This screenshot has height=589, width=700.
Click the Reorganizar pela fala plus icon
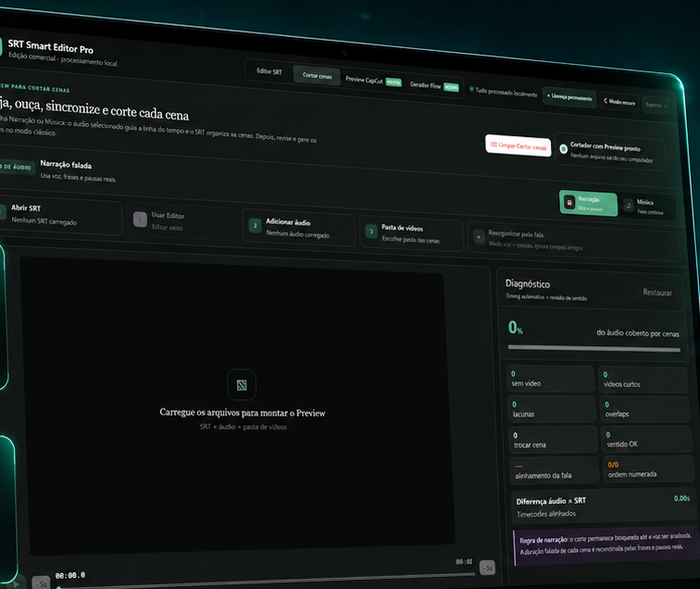click(x=479, y=237)
